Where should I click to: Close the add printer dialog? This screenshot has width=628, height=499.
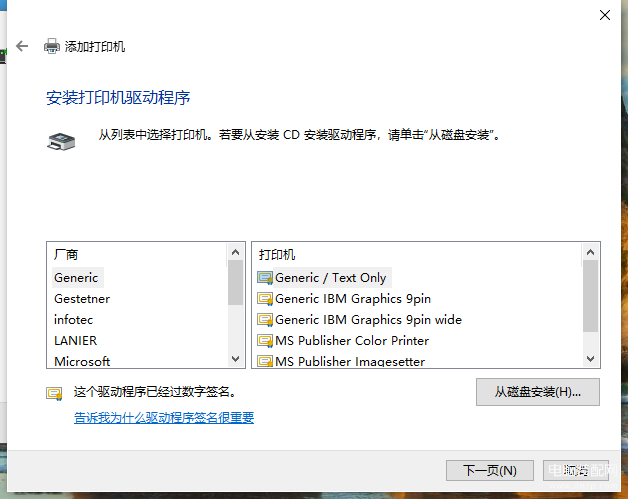[x=605, y=15]
